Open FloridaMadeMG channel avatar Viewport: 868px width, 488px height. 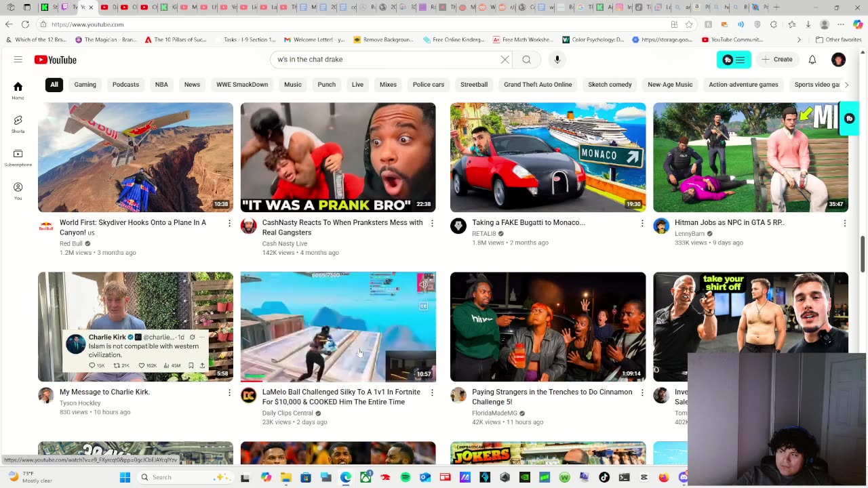pos(458,396)
